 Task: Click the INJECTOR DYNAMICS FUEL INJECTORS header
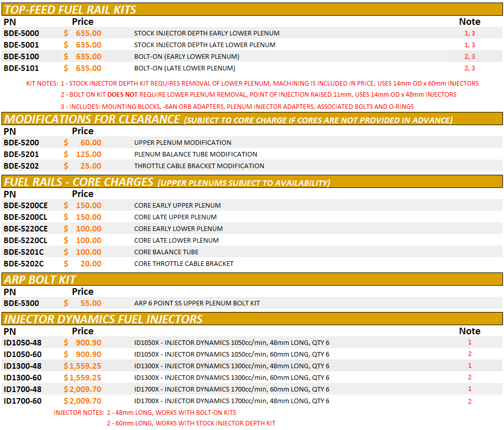[103, 319]
